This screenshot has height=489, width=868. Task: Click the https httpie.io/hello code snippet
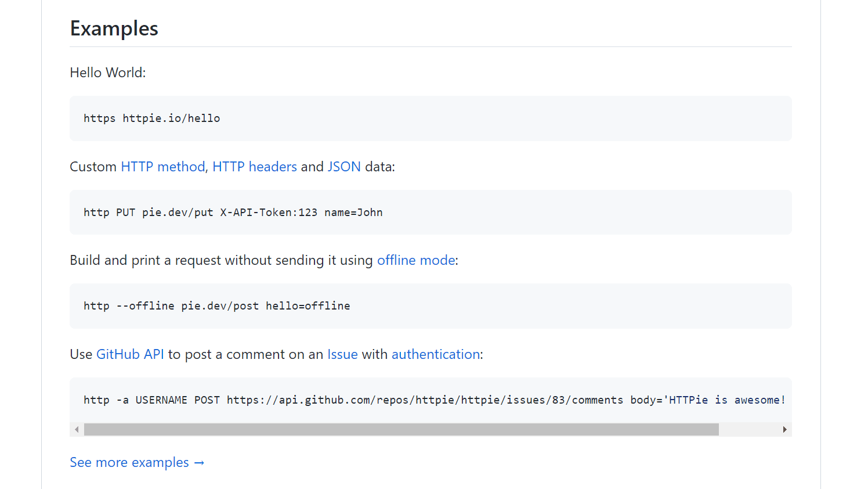(x=152, y=118)
